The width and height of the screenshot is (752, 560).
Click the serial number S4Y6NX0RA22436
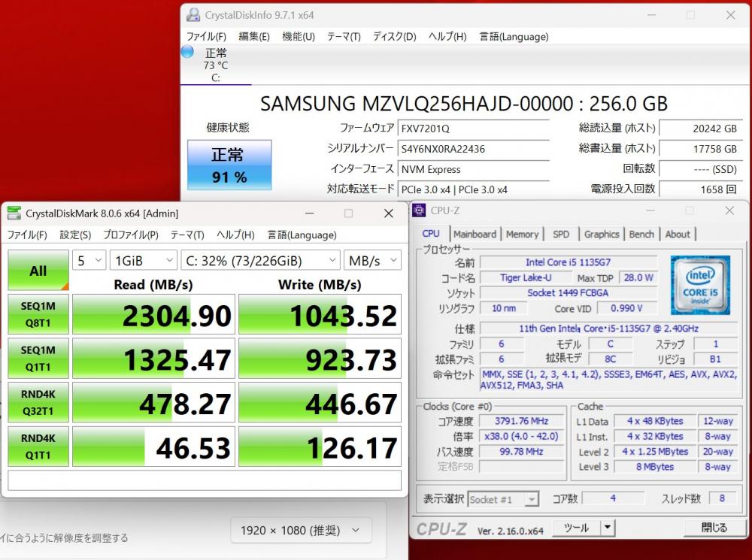point(473,149)
